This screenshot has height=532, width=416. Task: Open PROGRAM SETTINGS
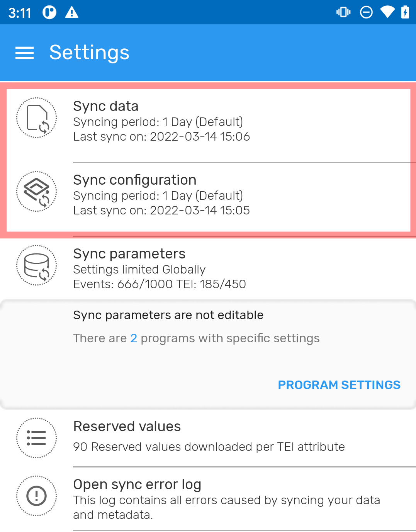339,385
